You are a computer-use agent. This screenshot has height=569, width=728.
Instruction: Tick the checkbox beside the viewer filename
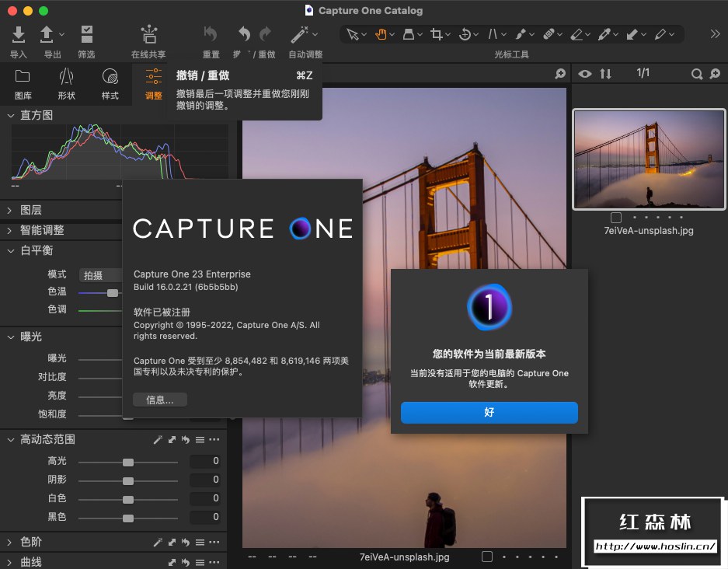[x=487, y=557]
